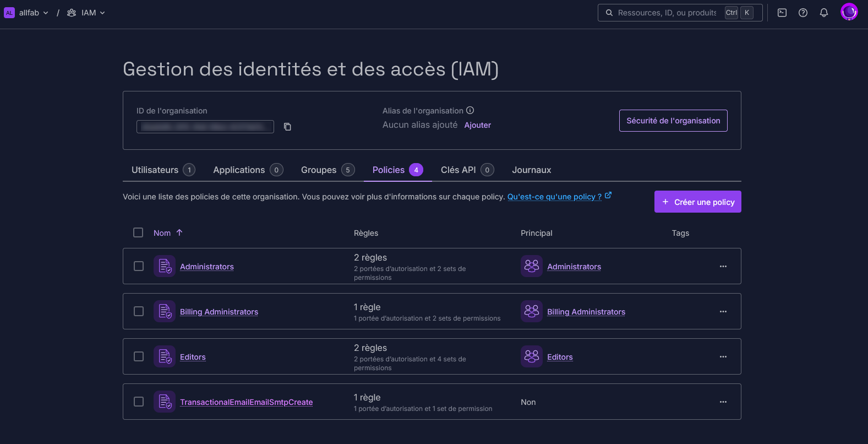Focus the Ressources, ID, ou produits search field
This screenshot has height=444, width=868.
680,13
